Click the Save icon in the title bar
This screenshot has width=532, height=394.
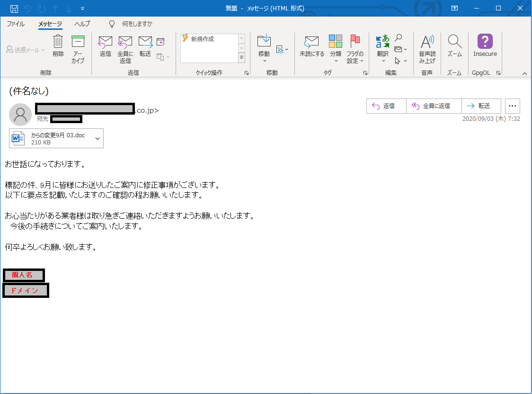point(14,9)
